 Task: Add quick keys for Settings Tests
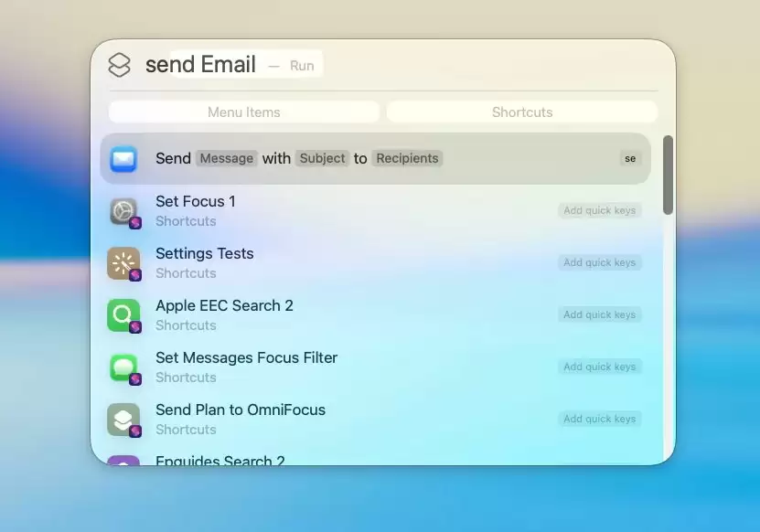[599, 261]
